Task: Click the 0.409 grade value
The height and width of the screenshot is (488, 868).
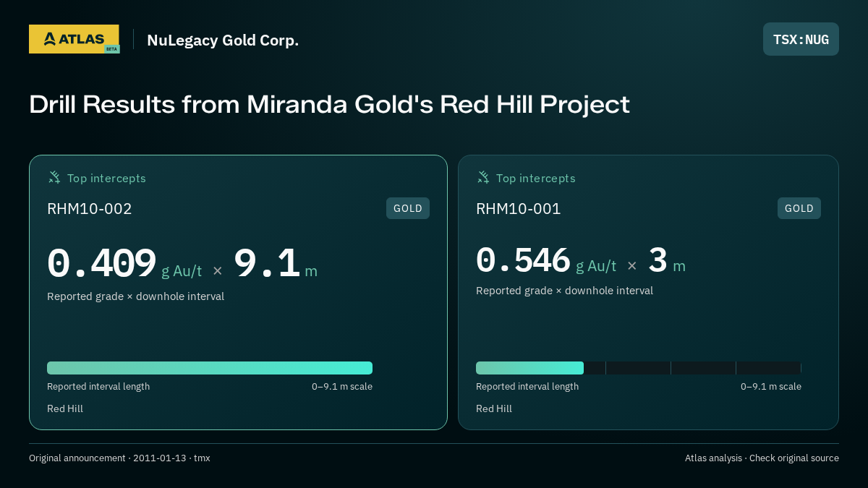Action: (101, 263)
